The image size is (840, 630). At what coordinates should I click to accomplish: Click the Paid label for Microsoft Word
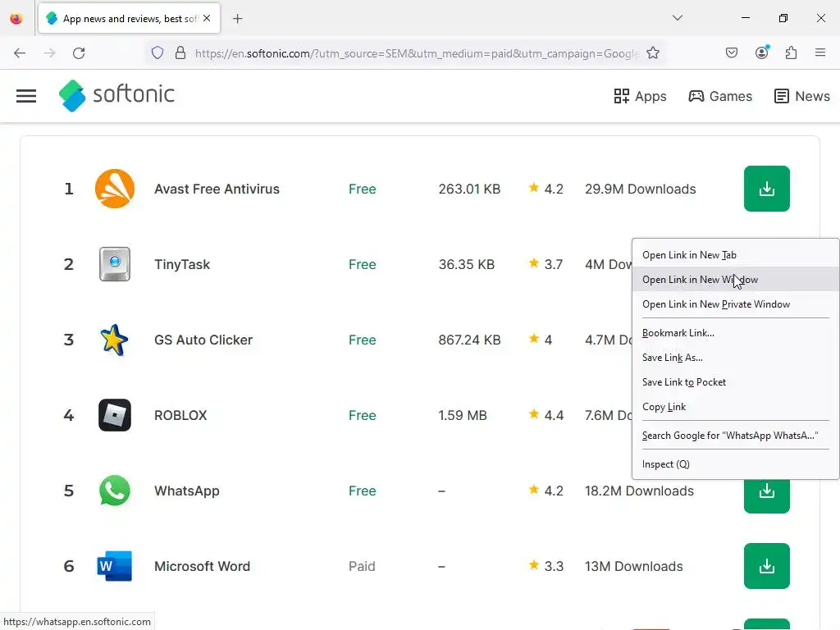coord(362,567)
